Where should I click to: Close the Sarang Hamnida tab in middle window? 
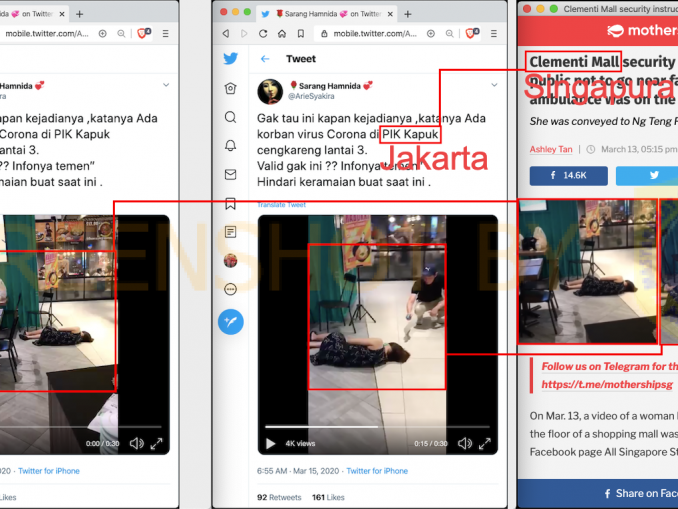pyautogui.click(x=390, y=14)
